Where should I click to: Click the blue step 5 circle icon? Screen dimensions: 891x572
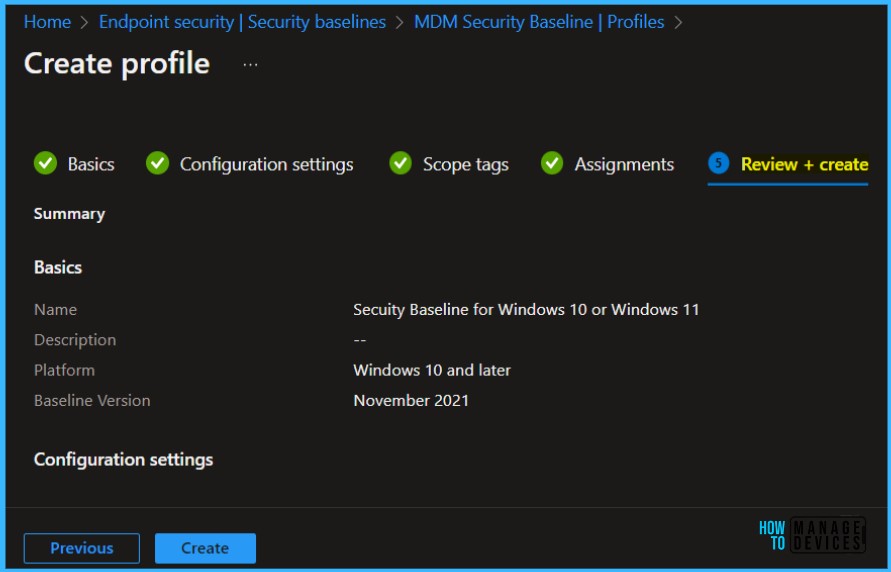719,163
